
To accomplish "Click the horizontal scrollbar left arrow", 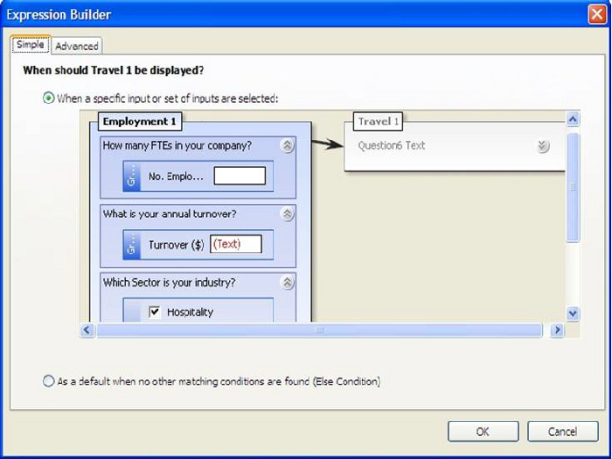I will tap(87, 330).
